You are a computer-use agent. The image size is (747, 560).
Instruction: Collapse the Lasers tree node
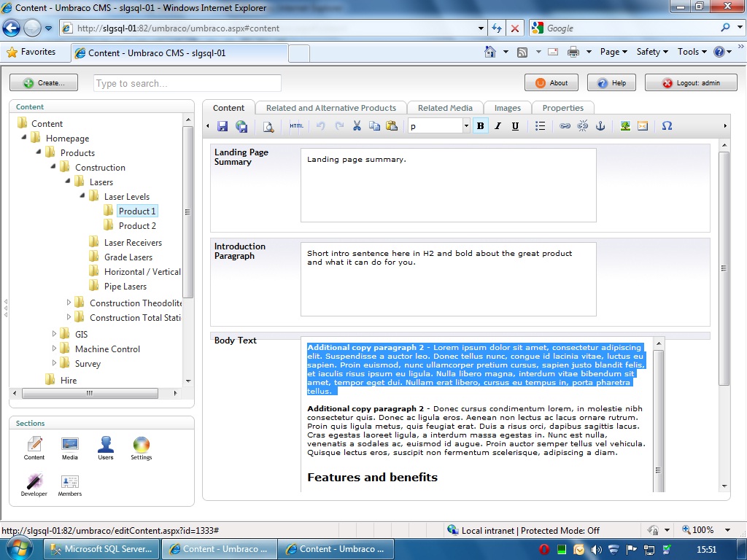click(68, 181)
